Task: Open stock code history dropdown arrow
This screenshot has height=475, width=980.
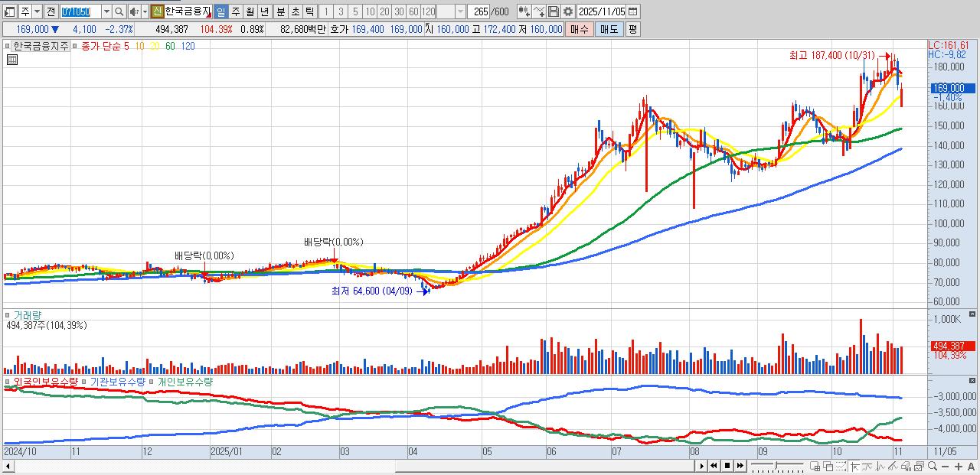Action: pos(106,11)
